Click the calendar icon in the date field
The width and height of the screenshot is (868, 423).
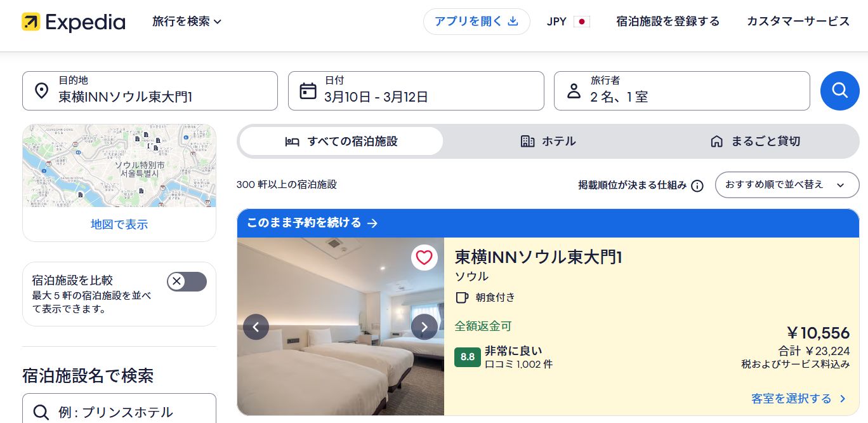click(308, 90)
